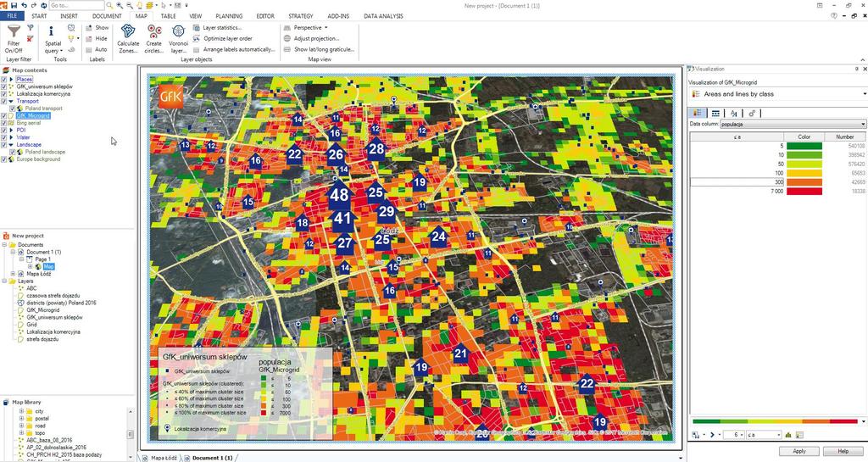Toggle the Filter On/Off funnel icon
This screenshot has height=462, width=868.
click(14, 31)
